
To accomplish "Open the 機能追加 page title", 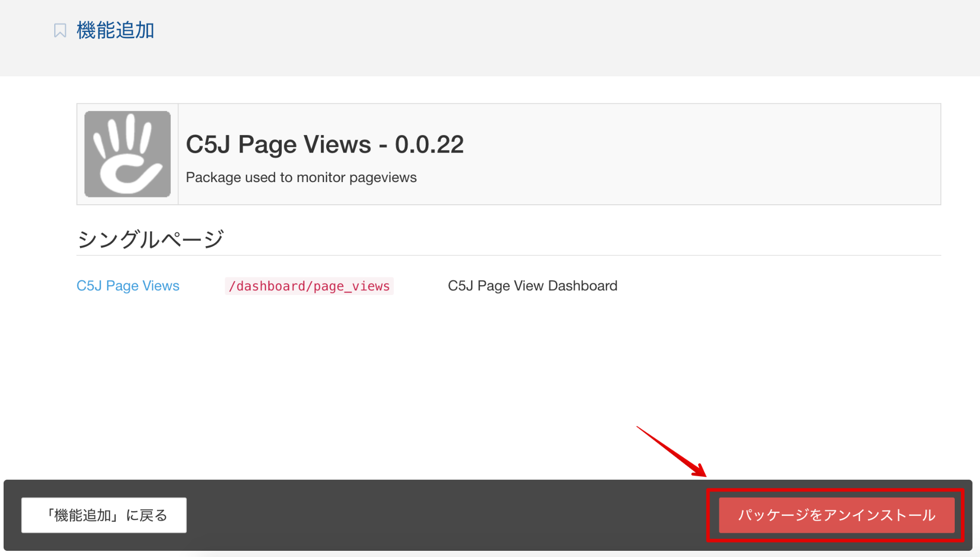I will point(115,30).
